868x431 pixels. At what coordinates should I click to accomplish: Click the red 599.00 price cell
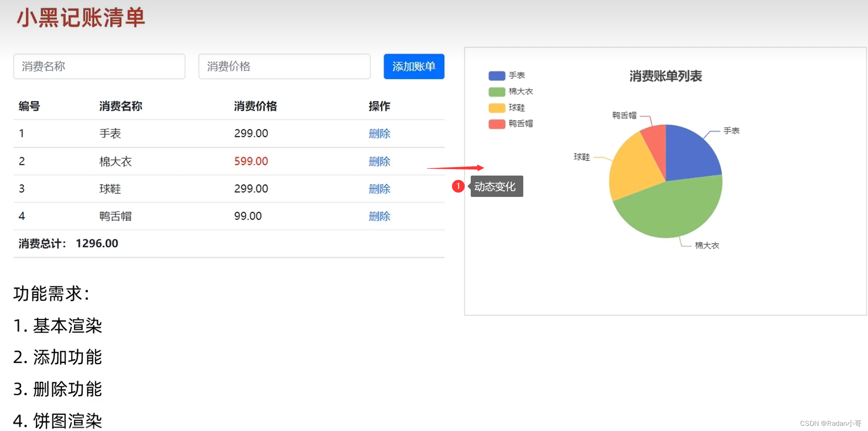coord(251,161)
